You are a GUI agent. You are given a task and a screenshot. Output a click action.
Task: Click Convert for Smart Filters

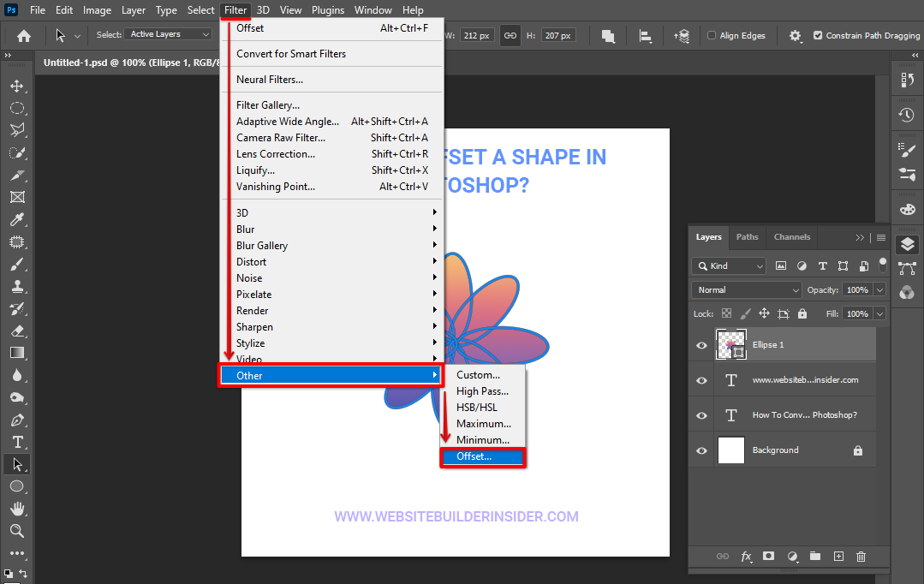click(291, 54)
